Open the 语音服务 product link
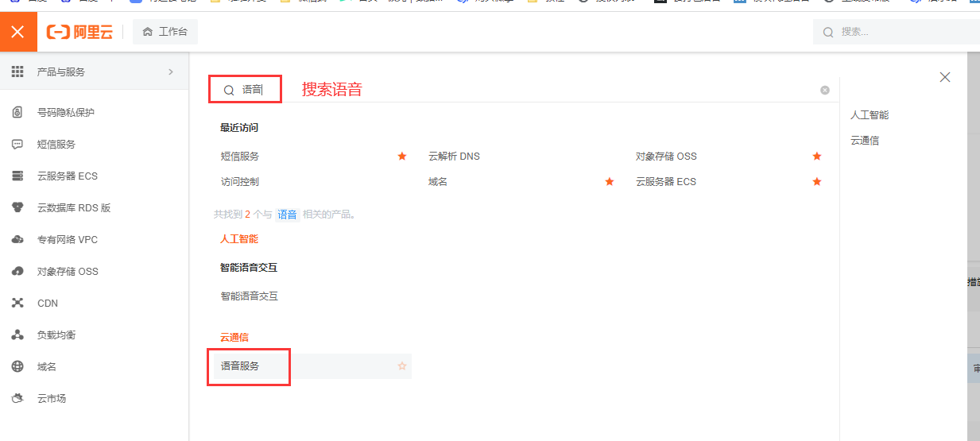The width and height of the screenshot is (980, 441). click(x=240, y=366)
